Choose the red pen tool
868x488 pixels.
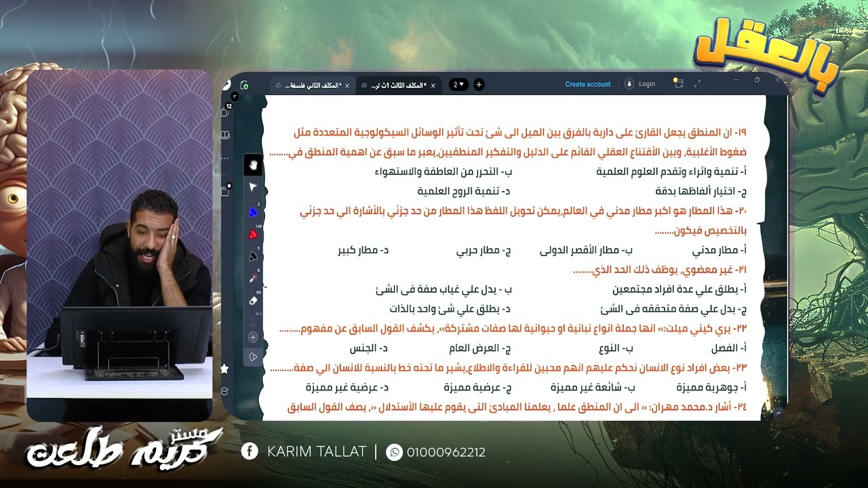pyautogui.click(x=253, y=235)
